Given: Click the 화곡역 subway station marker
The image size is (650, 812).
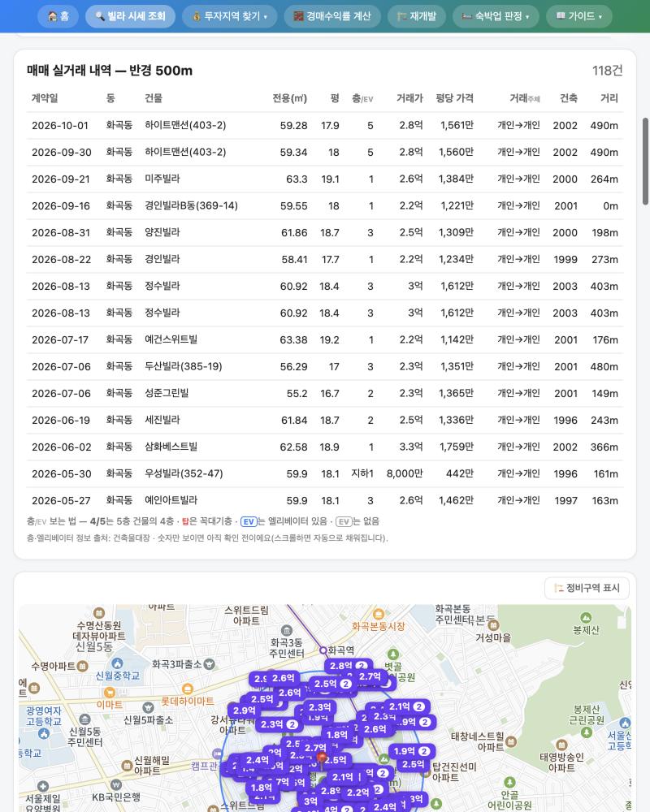Looking at the screenshot, I should pos(323,650).
